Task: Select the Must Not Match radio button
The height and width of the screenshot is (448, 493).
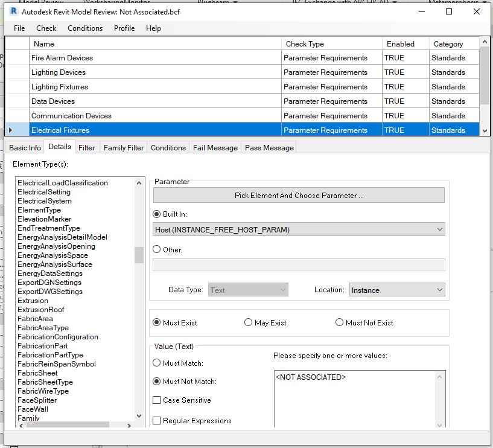Action: (156, 382)
